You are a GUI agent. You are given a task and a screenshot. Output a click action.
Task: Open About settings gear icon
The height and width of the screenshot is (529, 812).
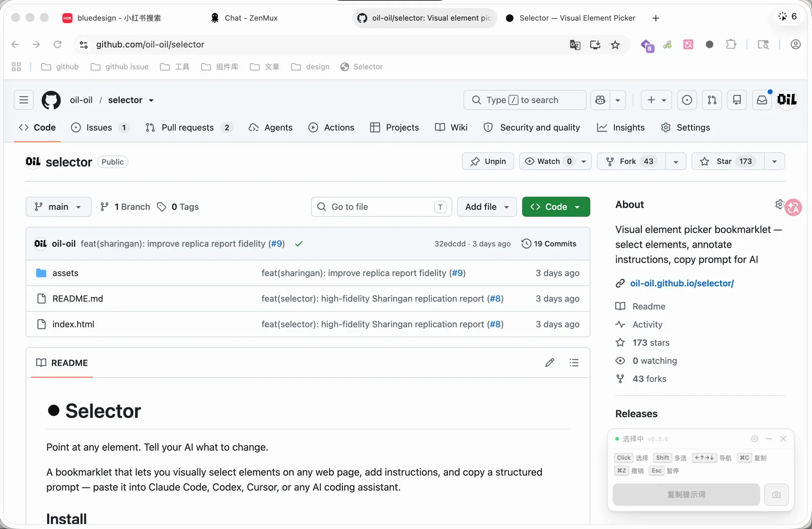779,204
